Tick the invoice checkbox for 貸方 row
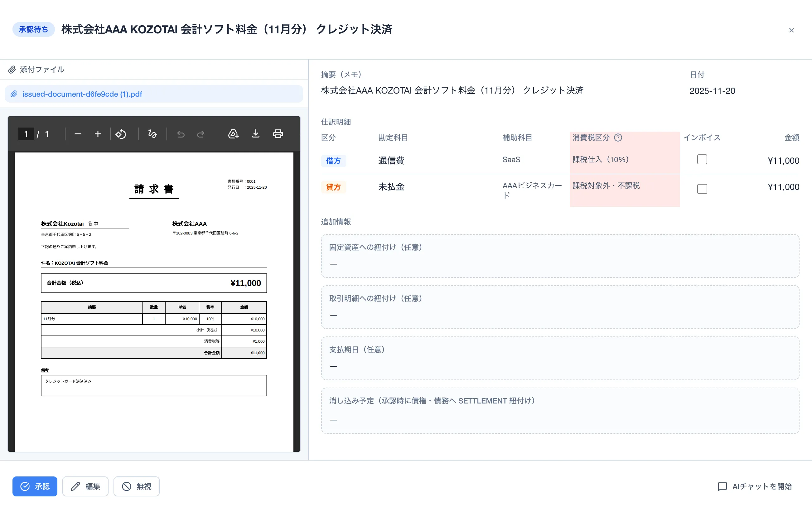812x512 pixels. 702,189
